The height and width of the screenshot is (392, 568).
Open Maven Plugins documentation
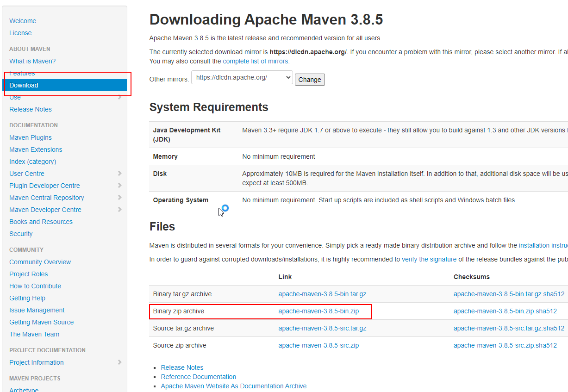click(31, 137)
